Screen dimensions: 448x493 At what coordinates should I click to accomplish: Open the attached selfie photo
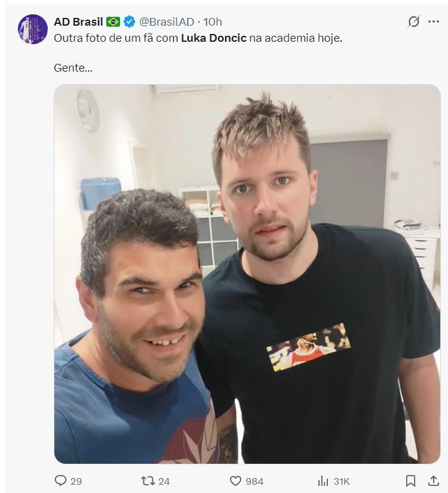coord(247,274)
